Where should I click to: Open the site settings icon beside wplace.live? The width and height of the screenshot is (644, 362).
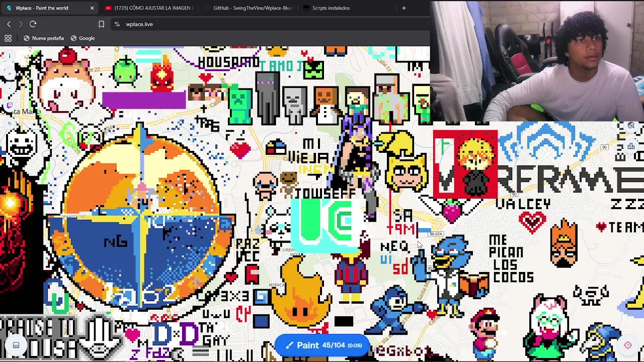point(117,24)
